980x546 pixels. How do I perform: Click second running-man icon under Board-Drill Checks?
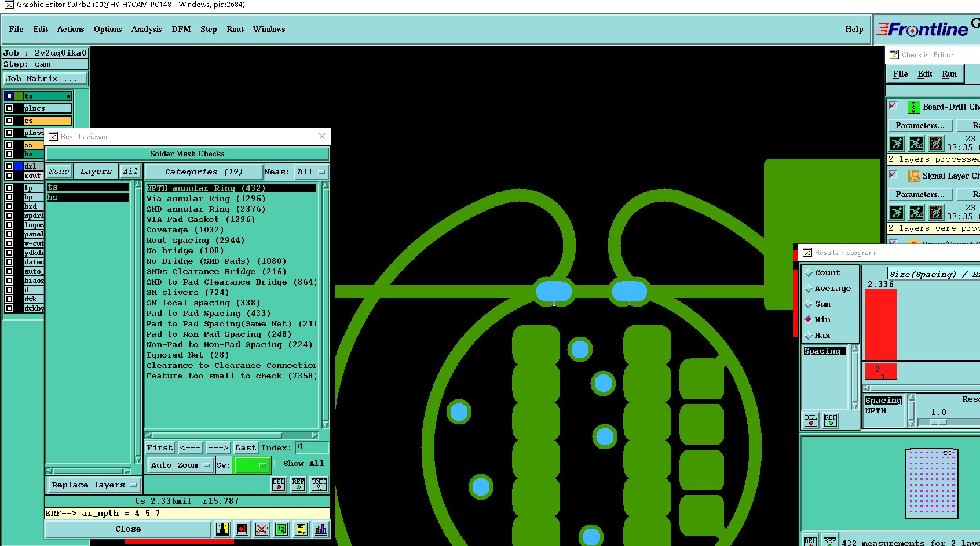pyautogui.click(x=917, y=143)
